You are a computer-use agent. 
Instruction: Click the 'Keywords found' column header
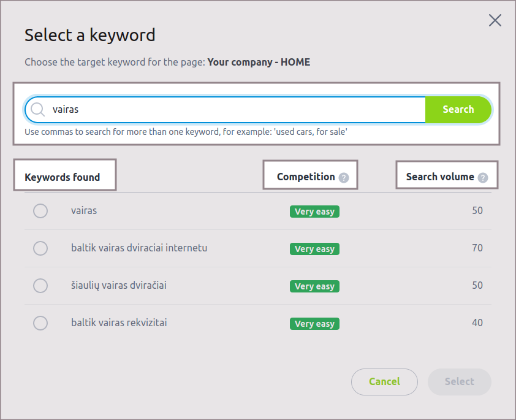pyautogui.click(x=62, y=177)
